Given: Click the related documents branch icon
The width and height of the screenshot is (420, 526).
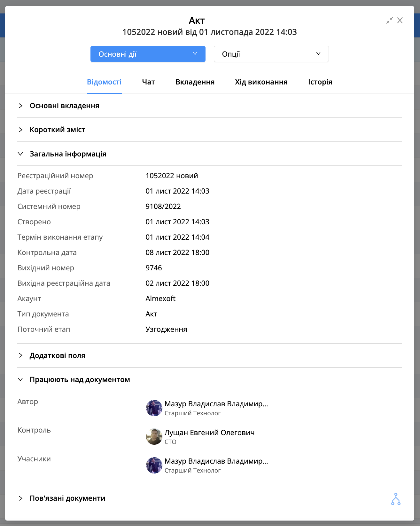Looking at the screenshot, I should tap(396, 499).
